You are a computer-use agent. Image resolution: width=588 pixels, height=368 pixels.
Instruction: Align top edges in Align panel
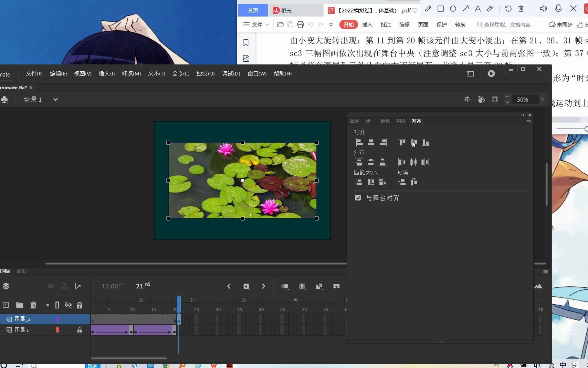point(402,142)
